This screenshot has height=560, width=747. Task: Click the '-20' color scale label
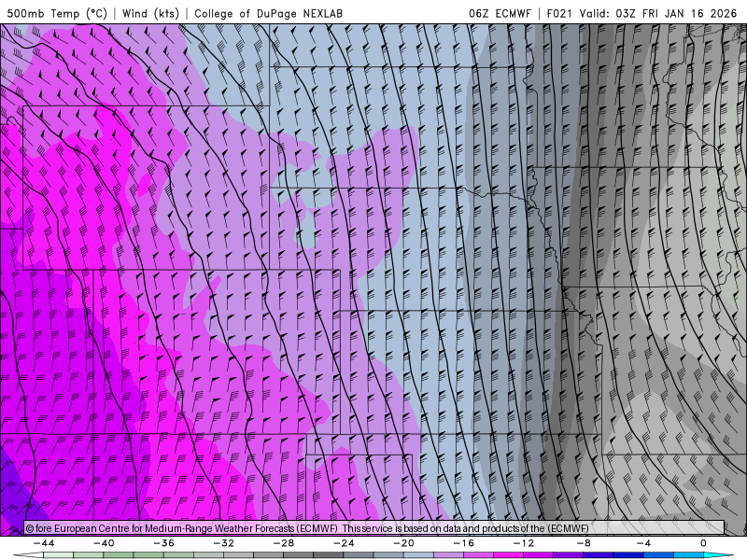pyautogui.click(x=404, y=543)
